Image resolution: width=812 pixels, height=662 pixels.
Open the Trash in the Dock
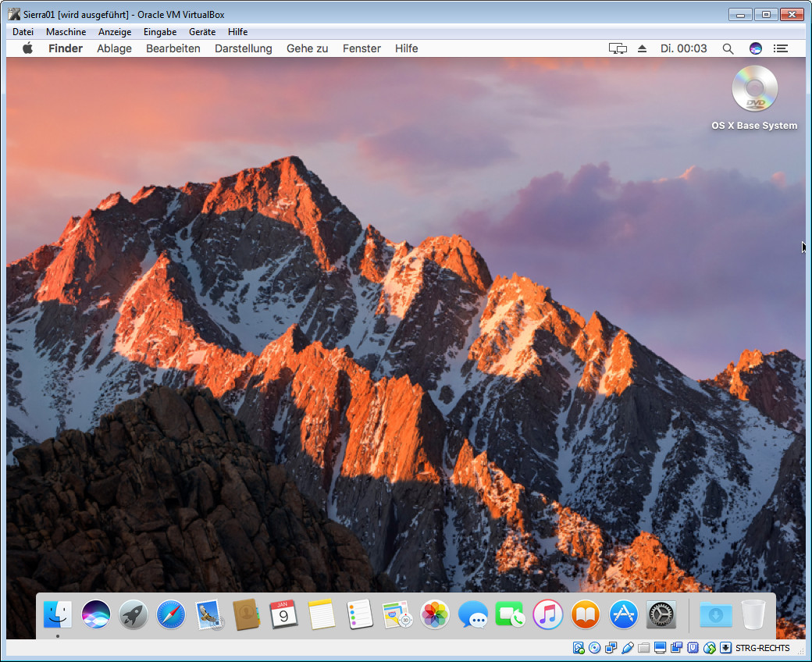(x=753, y=614)
